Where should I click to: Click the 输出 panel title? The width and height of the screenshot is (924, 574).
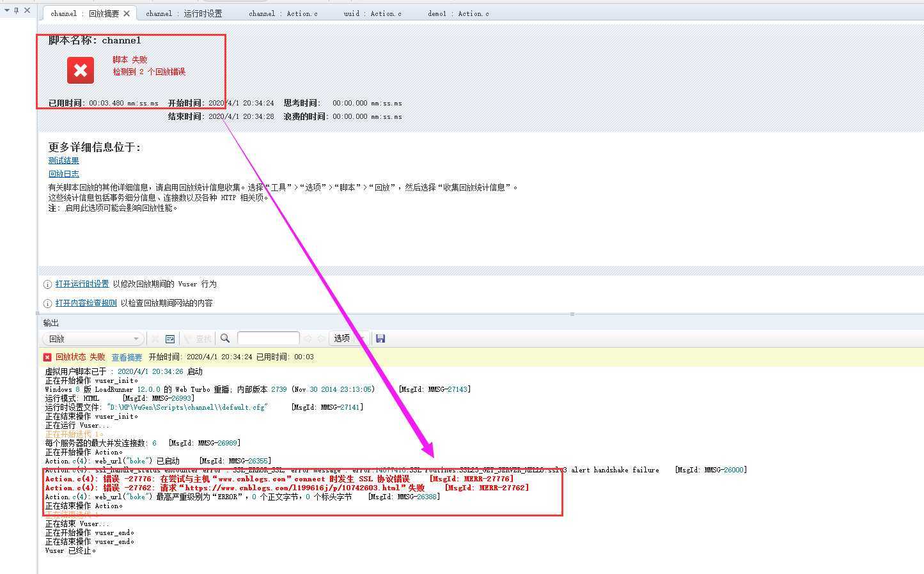pyautogui.click(x=51, y=323)
